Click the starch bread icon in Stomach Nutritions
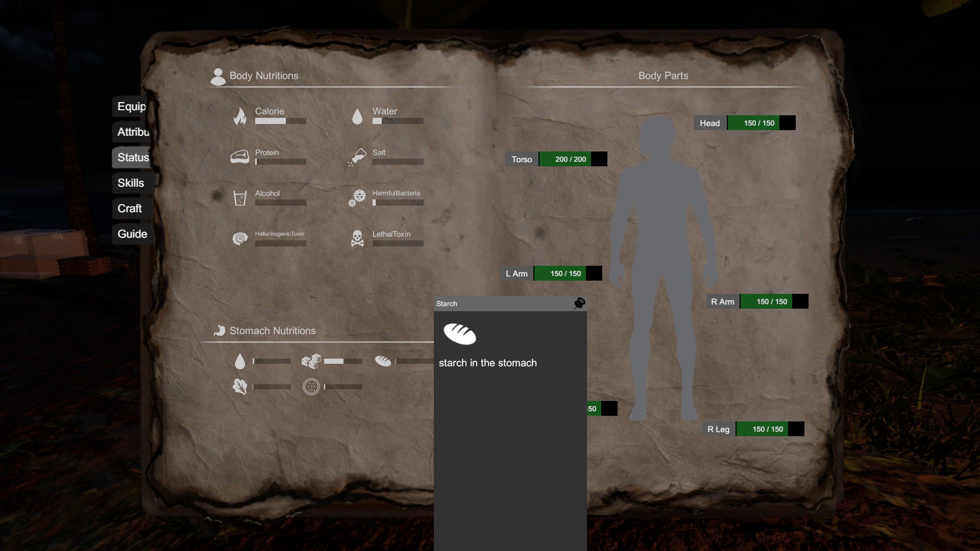Image resolution: width=980 pixels, height=551 pixels. tap(383, 361)
